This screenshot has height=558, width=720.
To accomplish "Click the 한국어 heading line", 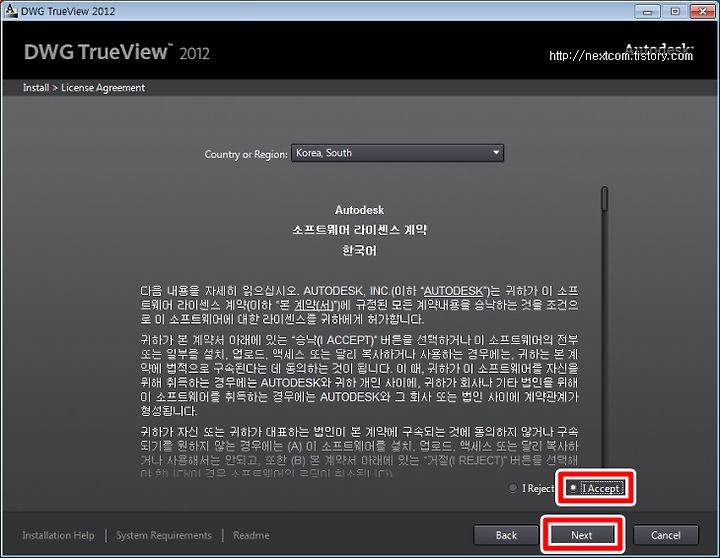I will tap(360, 251).
